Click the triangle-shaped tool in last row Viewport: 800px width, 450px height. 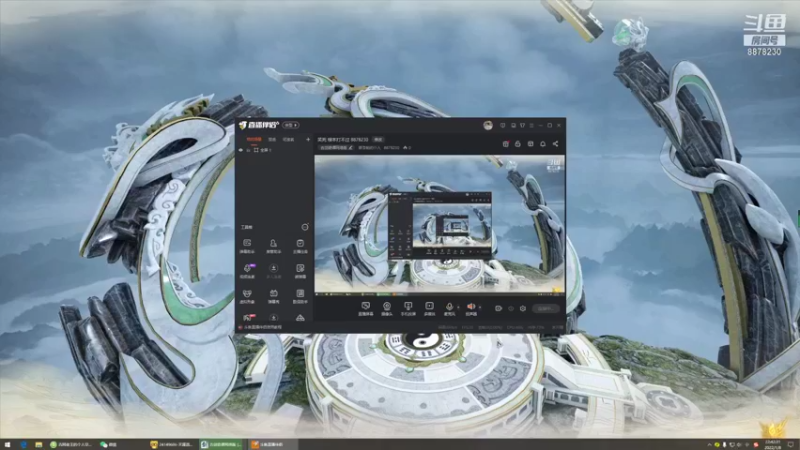pyautogui.click(x=300, y=317)
